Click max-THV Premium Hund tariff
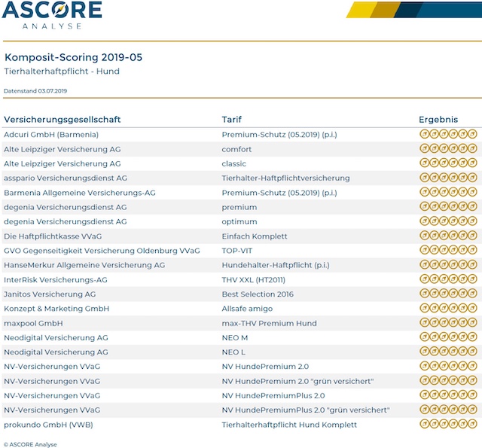 [270, 324]
